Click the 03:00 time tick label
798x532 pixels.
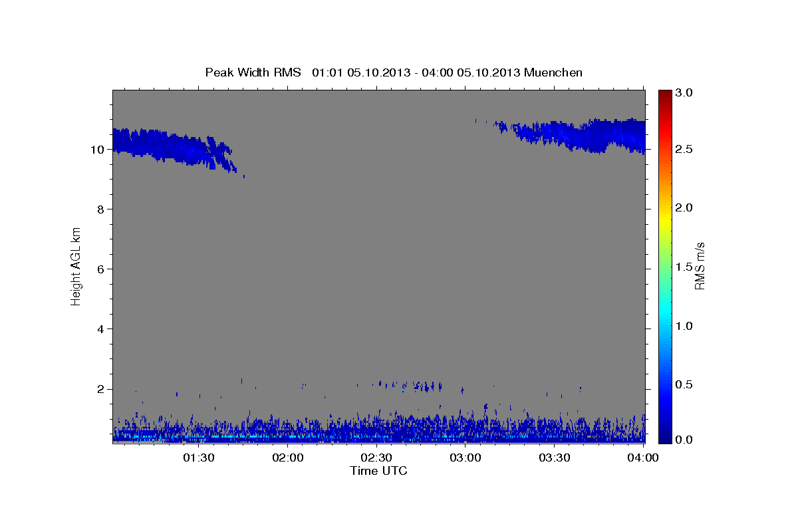point(466,458)
